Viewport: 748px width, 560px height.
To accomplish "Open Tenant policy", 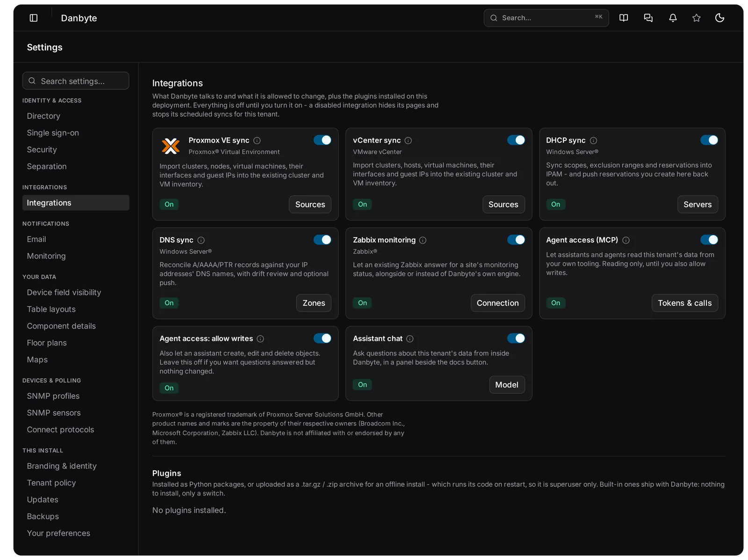I will [x=76, y=483].
